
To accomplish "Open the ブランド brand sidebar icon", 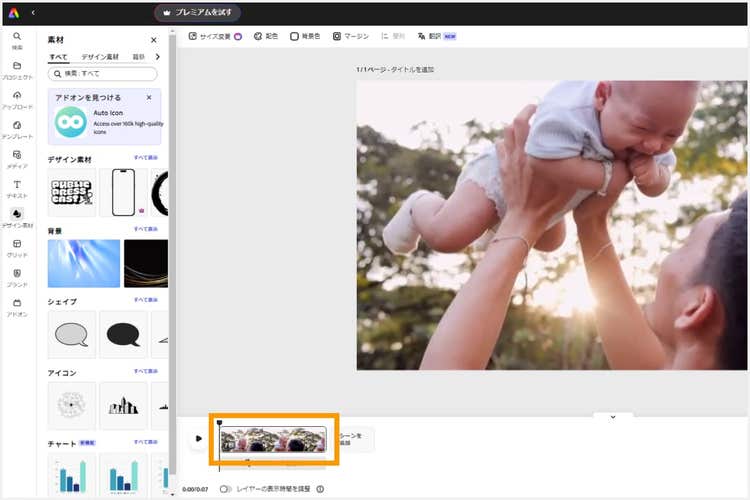I will [x=17, y=278].
